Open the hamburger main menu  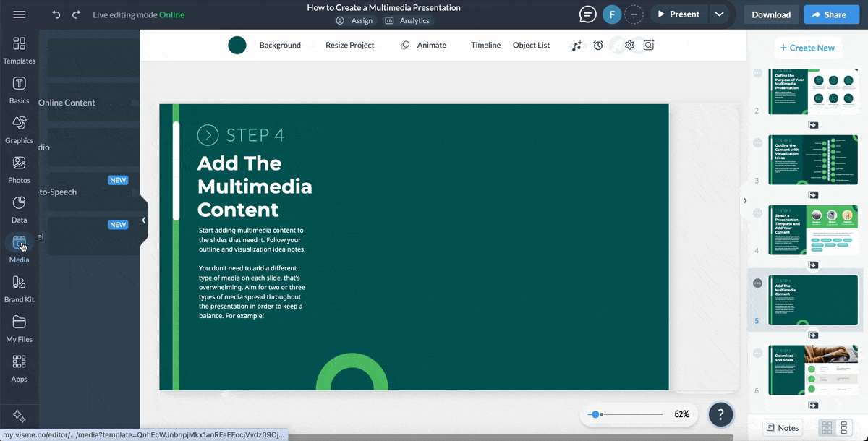tap(20, 14)
